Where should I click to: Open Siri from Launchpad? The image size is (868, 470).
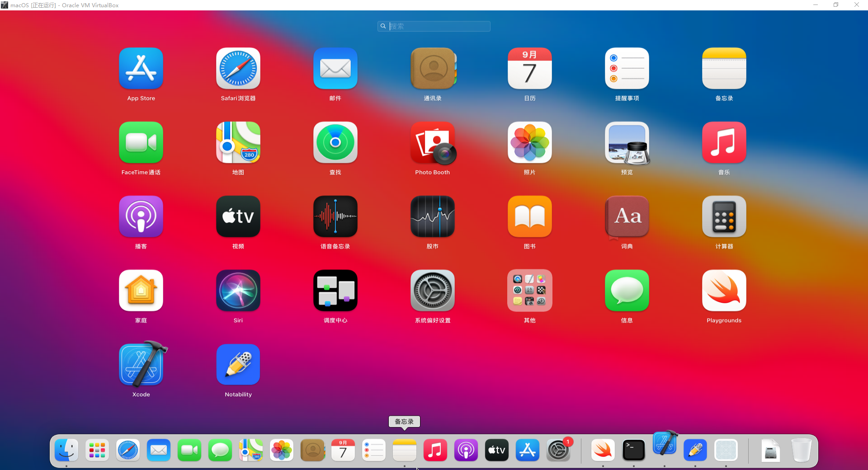point(238,291)
